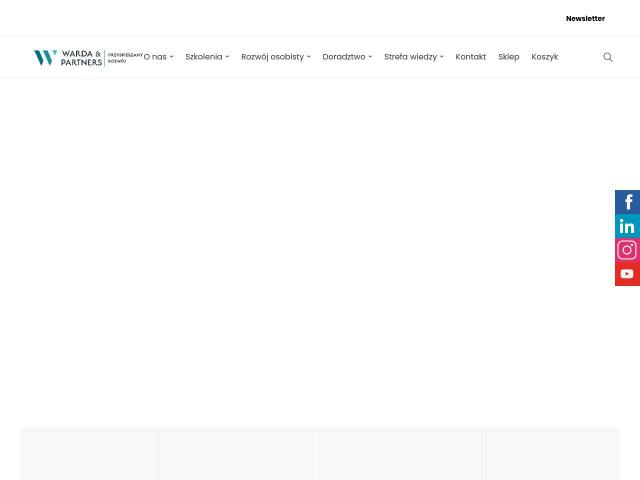Expand the Strefa wiedzy menu
This screenshot has height=480, width=640.
point(414,57)
